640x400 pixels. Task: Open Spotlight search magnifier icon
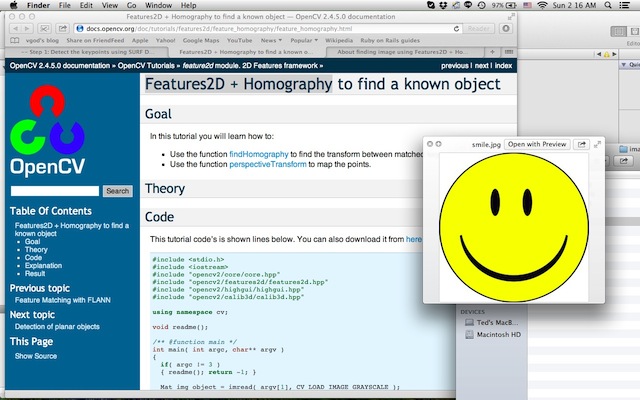(x=608, y=5)
